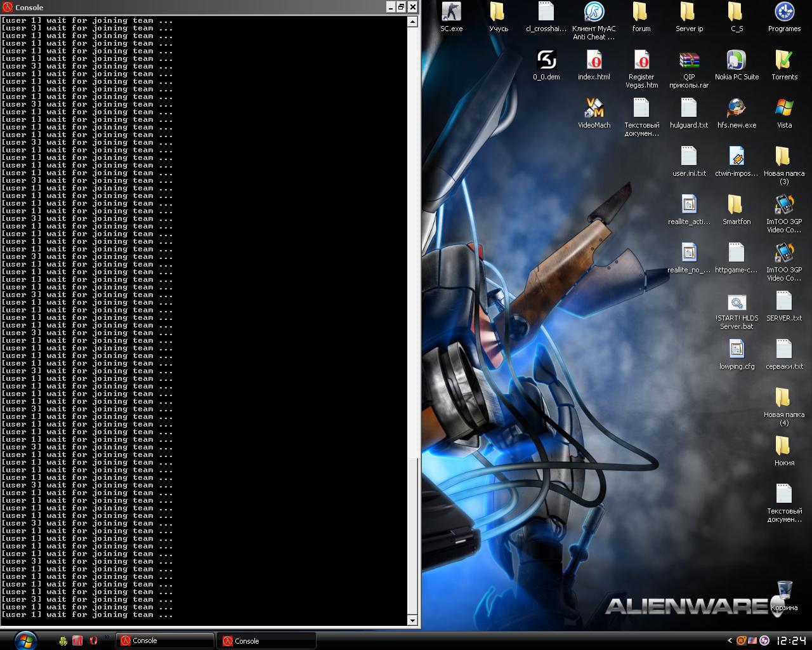Select the httpgame-c... text file

[737, 258]
